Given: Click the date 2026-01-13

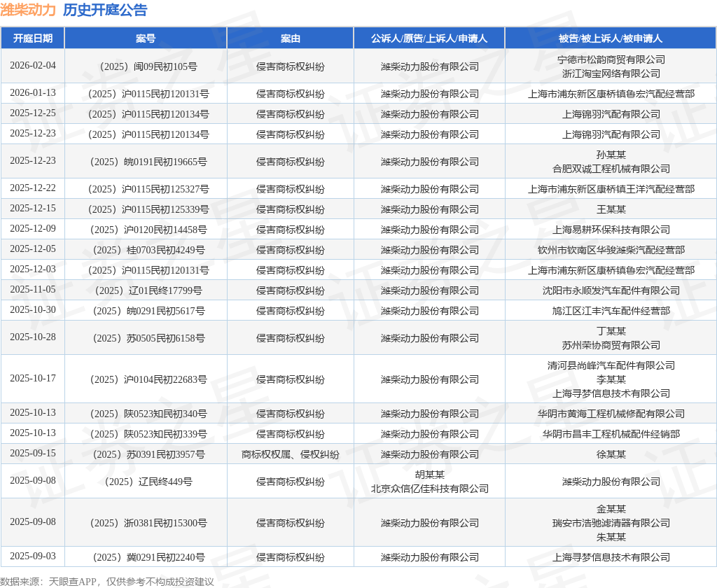Looking at the screenshot, I should [x=33, y=93].
